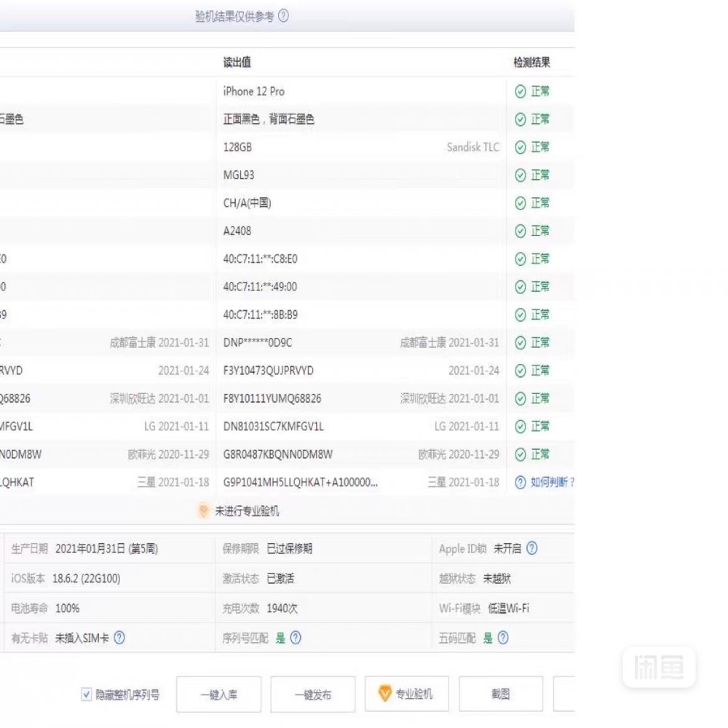This screenshot has width=728, height=728.
Task: Click Sandisk TLC label
Action: click(x=473, y=147)
